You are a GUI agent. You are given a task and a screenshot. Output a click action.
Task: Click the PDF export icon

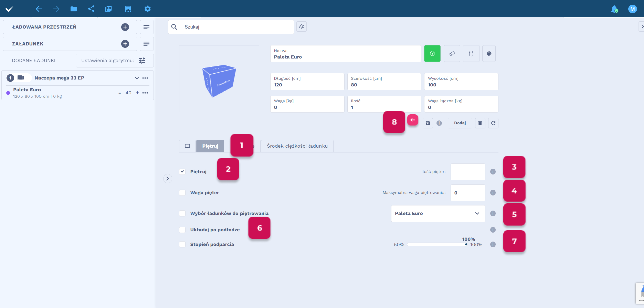point(109,9)
